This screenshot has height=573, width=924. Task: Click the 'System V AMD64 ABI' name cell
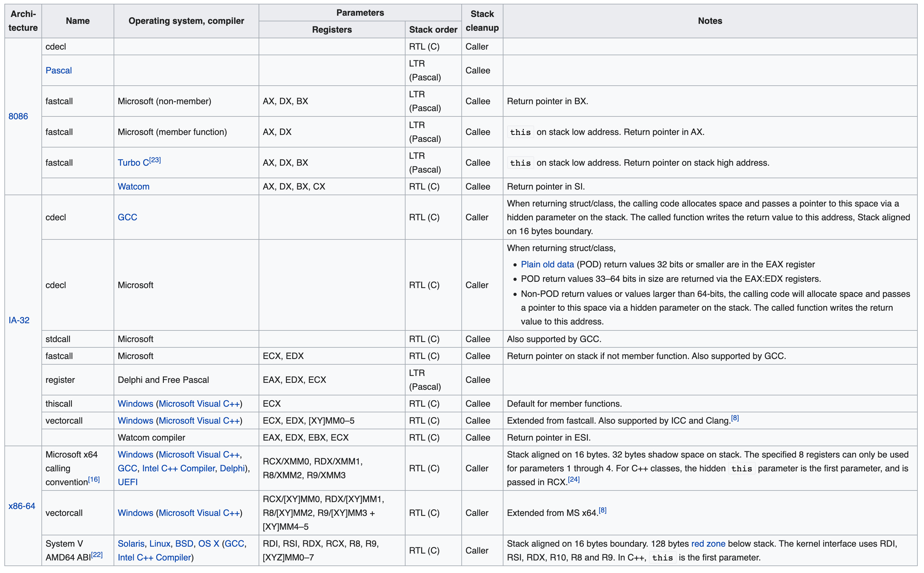(78, 550)
